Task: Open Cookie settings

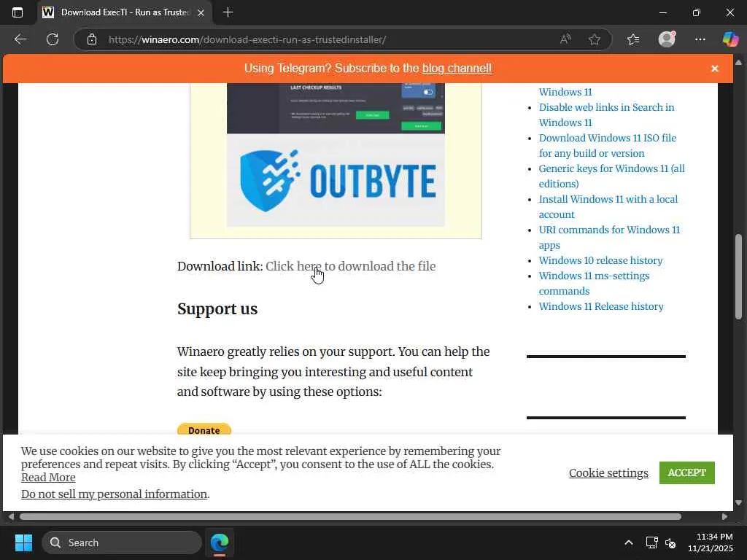Action: click(608, 472)
